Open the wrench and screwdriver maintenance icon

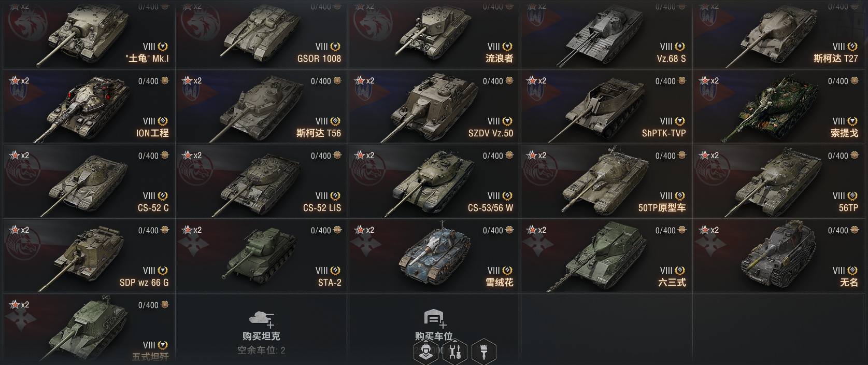coord(455,352)
